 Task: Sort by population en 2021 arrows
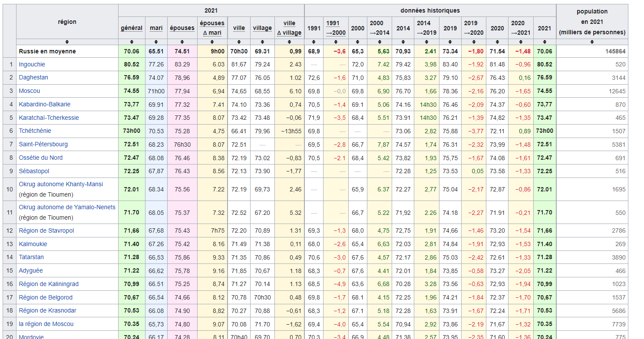tap(592, 42)
